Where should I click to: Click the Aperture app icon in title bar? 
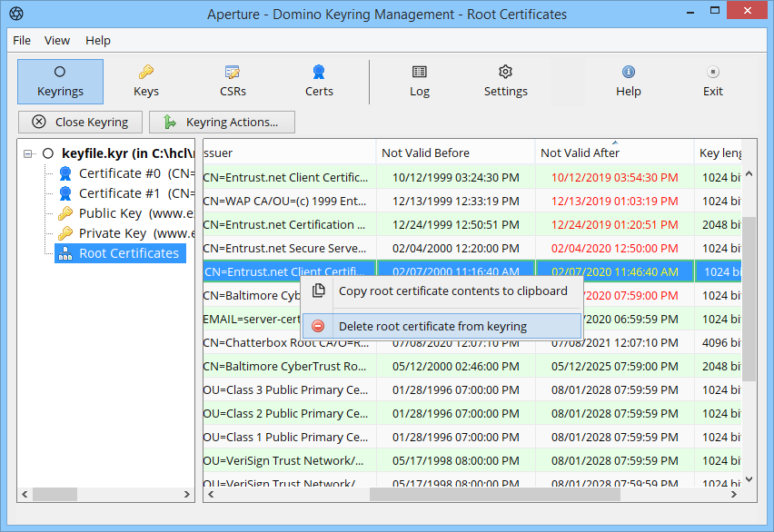pos(16,14)
